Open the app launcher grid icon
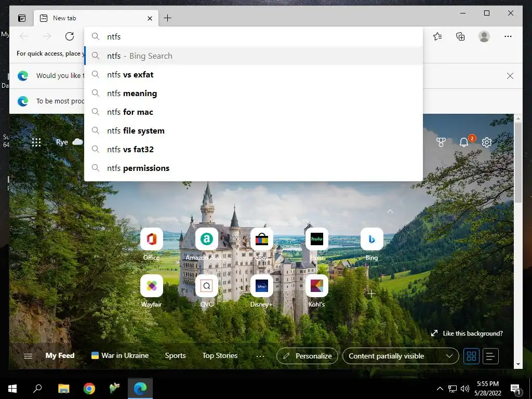This screenshot has height=399, width=532. 36,142
